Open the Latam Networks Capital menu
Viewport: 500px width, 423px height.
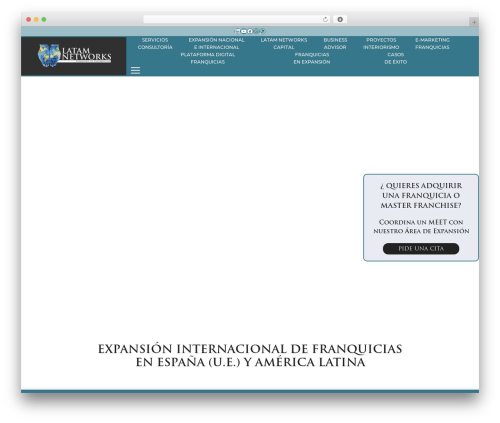(284, 44)
